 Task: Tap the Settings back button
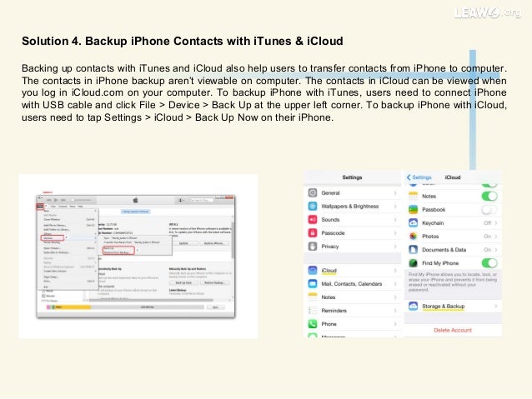tap(419, 177)
